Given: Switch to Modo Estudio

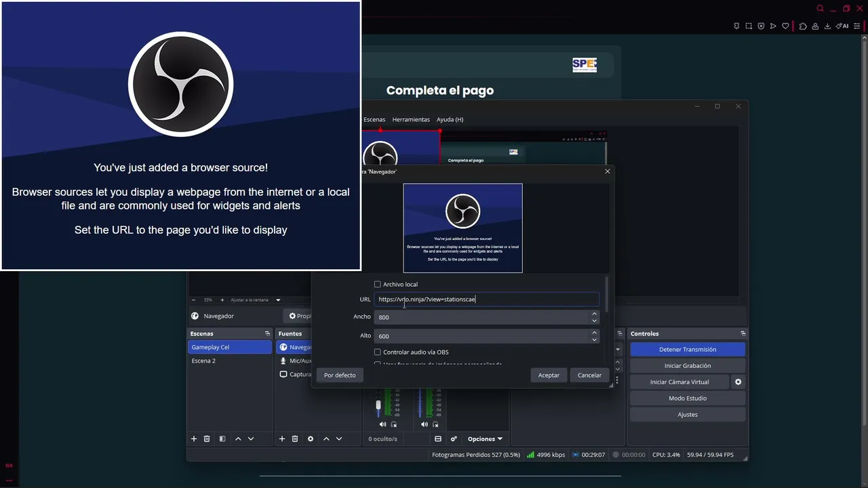Looking at the screenshot, I should click(x=688, y=399).
